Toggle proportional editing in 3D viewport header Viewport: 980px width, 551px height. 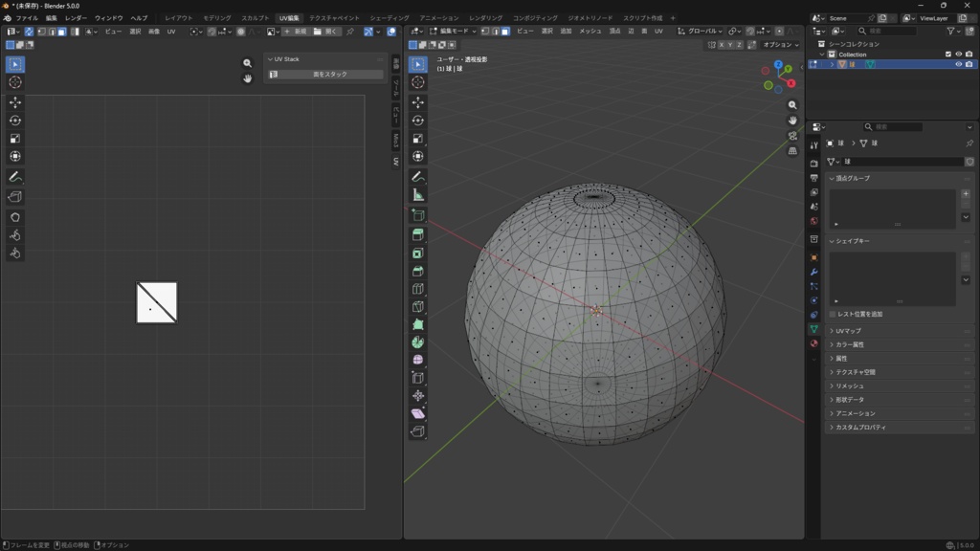[x=779, y=32]
